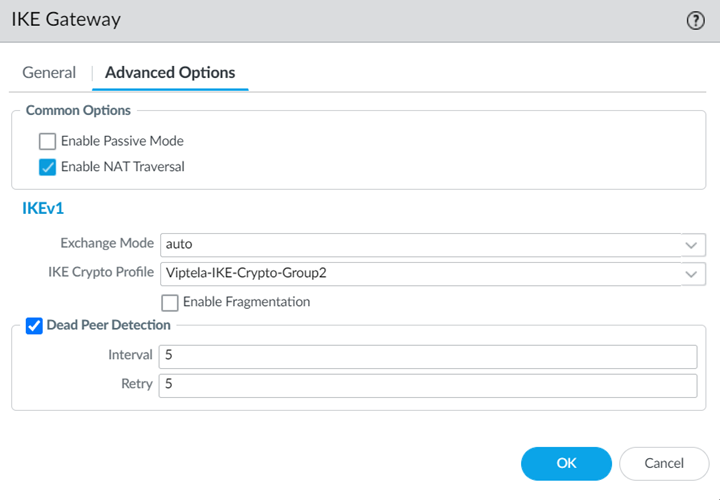Expand the Exchange Mode dropdown arrow
Screen dimensions: 720x501
pyautogui.click(x=691, y=244)
